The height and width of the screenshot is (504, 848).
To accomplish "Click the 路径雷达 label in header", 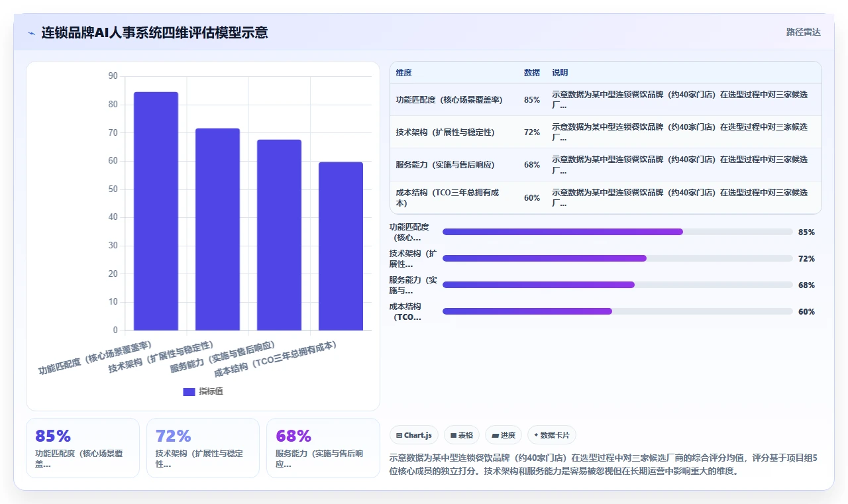I will (x=803, y=32).
